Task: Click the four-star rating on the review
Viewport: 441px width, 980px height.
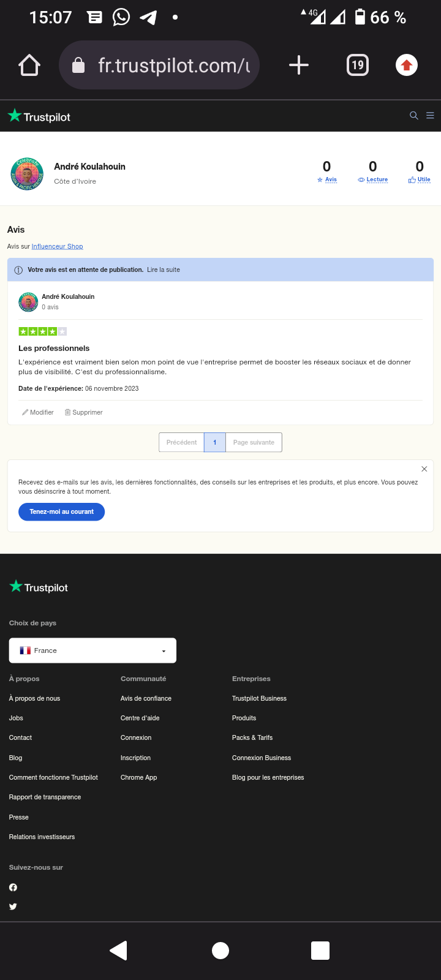Action: [42, 331]
